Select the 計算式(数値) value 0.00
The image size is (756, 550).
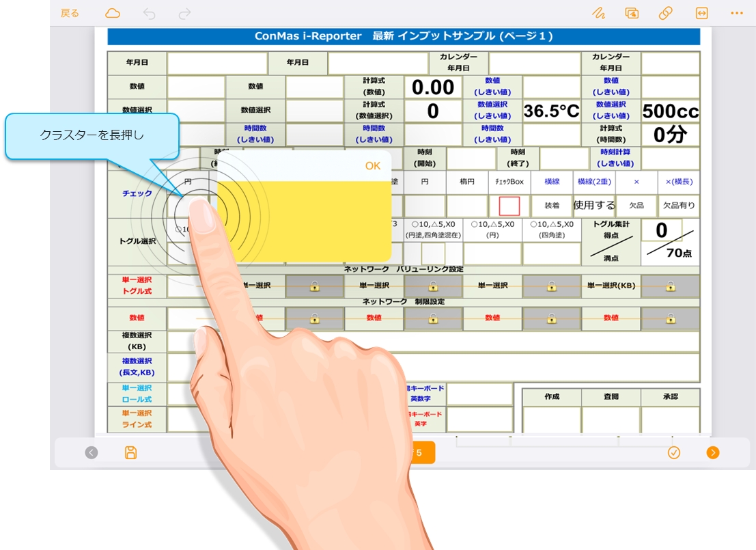pyautogui.click(x=433, y=87)
